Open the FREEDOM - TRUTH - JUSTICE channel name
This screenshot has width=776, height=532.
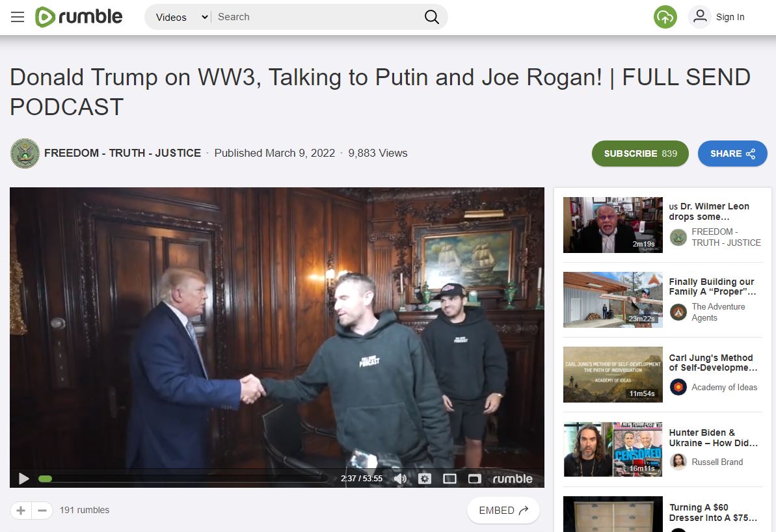123,153
